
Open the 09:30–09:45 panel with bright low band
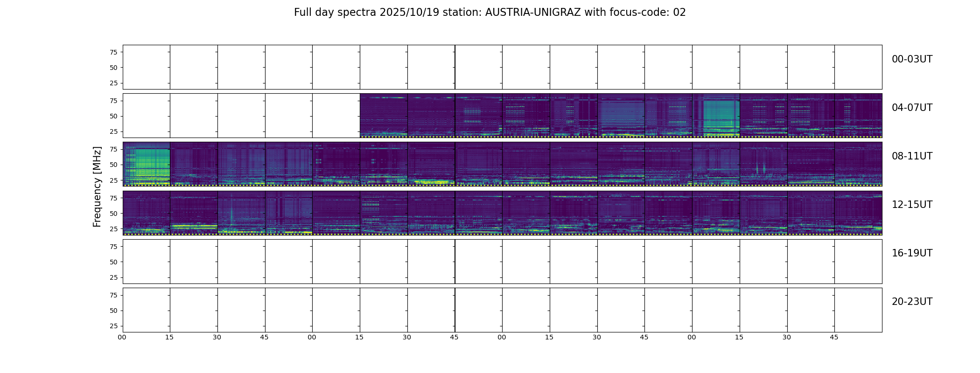point(431,164)
